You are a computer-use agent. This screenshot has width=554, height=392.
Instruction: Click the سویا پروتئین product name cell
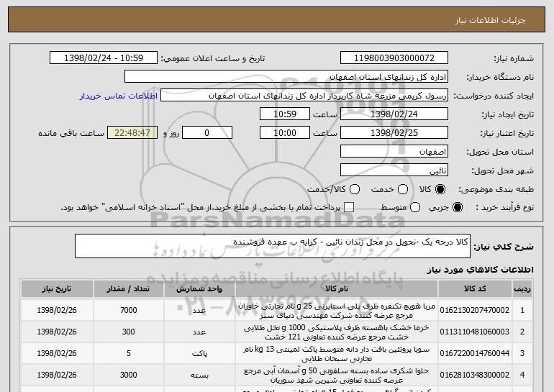337,353
